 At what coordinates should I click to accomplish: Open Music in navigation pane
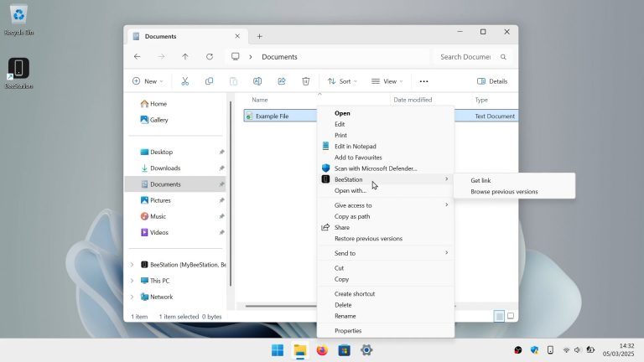point(177,216)
